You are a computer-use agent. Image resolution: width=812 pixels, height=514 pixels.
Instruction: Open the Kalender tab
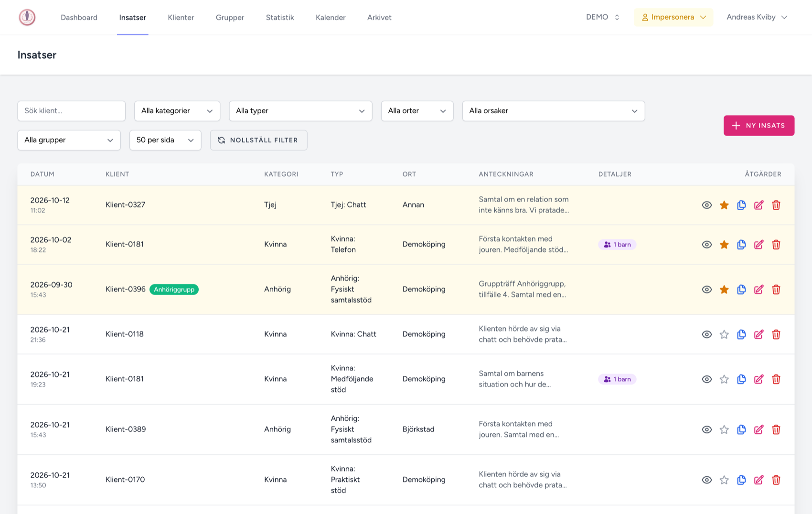[x=331, y=18]
